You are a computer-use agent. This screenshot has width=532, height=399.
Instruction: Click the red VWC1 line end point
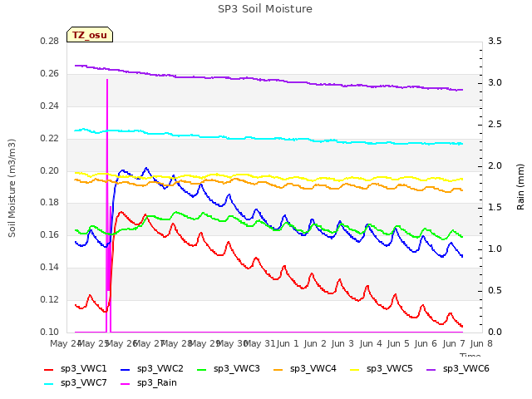462,327
